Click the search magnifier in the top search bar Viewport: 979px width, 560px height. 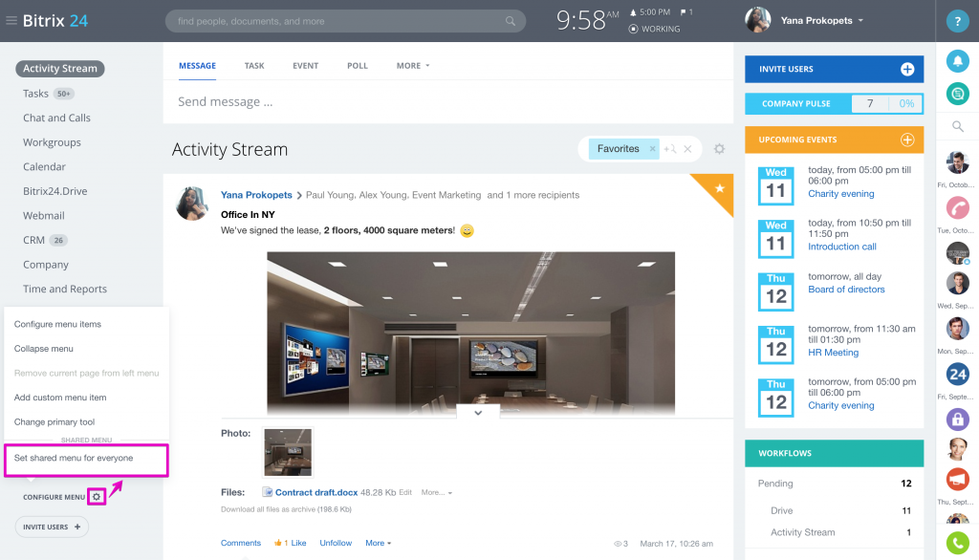pos(511,21)
